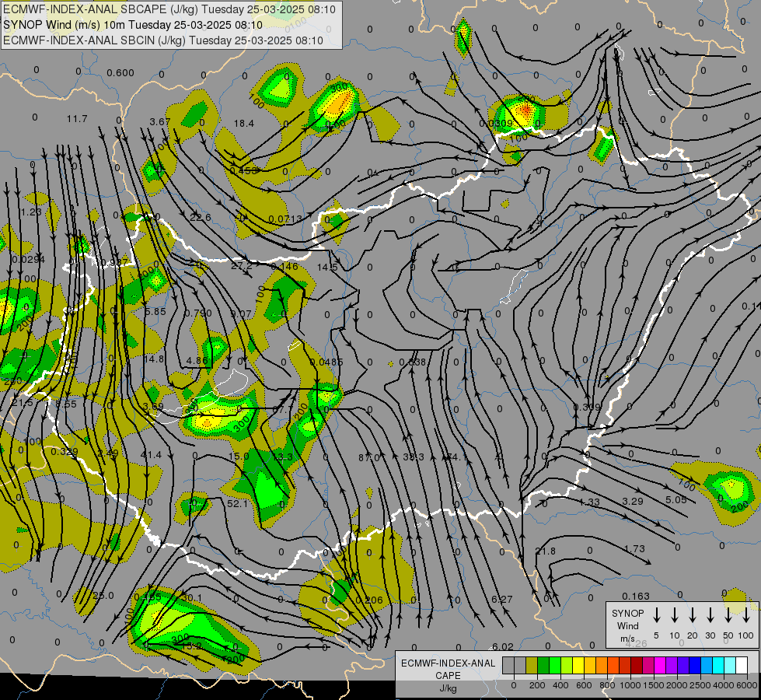Click the map value '27.2'
Viewport: 761px width, 700px height.
(x=242, y=266)
